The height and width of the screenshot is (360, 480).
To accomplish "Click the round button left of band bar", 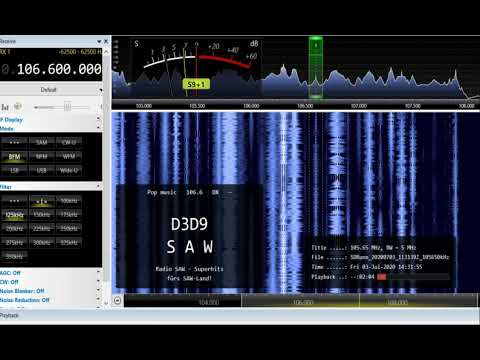I will [117, 301].
